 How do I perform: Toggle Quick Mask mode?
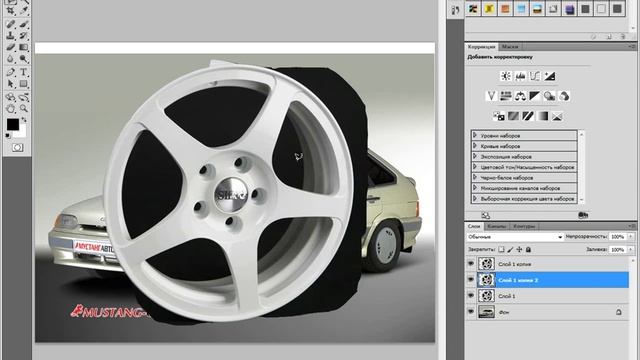click(18, 147)
